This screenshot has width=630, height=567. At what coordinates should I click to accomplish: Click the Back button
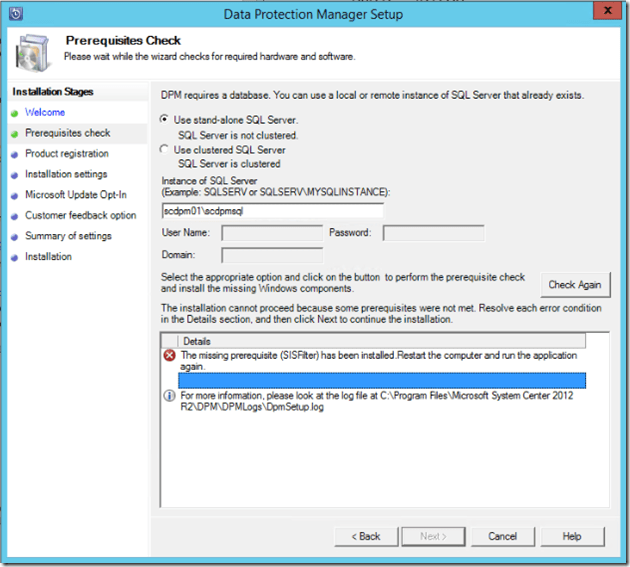point(363,536)
